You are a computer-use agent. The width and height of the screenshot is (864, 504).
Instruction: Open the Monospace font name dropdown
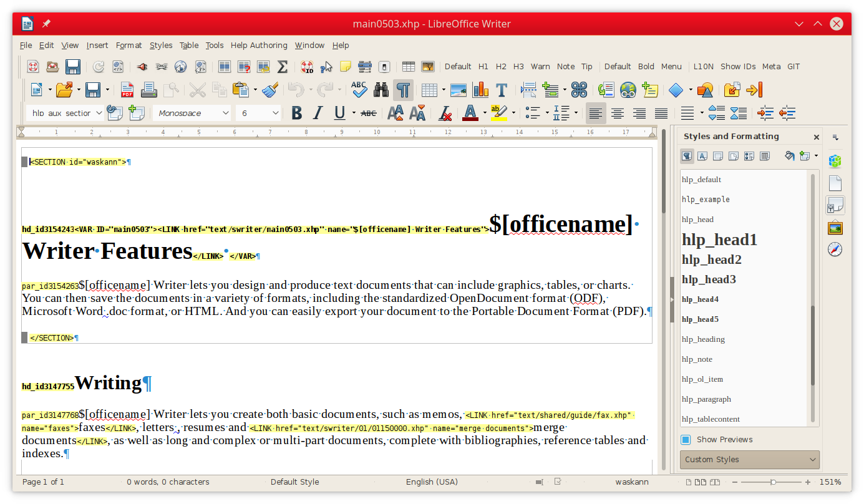[226, 113]
